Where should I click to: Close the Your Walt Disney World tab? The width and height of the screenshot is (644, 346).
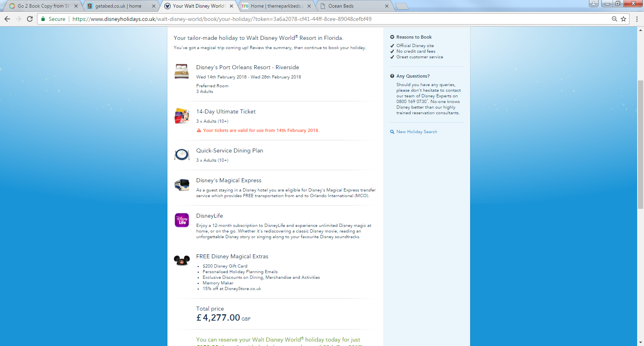pos(231,6)
